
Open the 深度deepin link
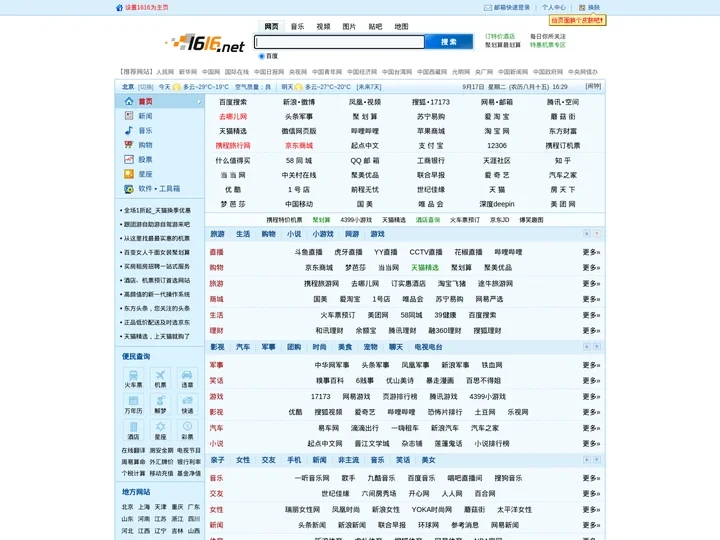497,204
